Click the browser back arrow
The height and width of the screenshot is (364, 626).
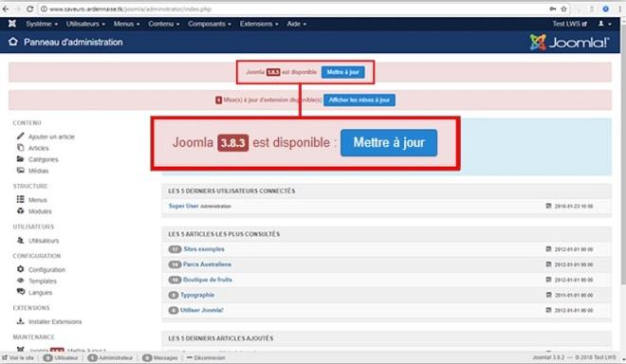(x=6, y=9)
